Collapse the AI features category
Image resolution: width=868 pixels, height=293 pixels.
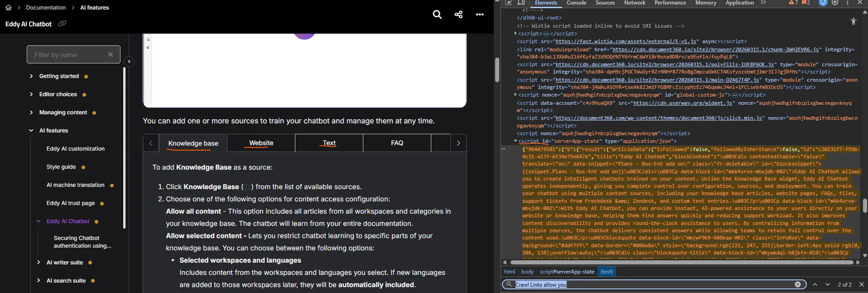31,131
